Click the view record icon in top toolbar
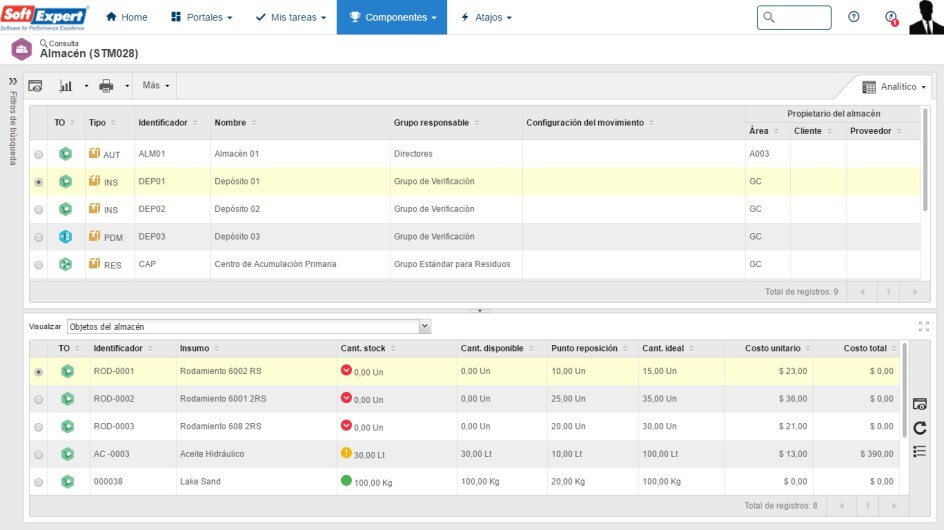The height and width of the screenshot is (530, 944). [35, 85]
